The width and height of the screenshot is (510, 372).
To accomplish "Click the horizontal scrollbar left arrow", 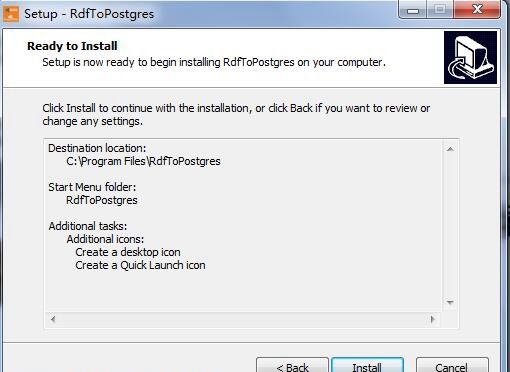I will tap(53, 319).
